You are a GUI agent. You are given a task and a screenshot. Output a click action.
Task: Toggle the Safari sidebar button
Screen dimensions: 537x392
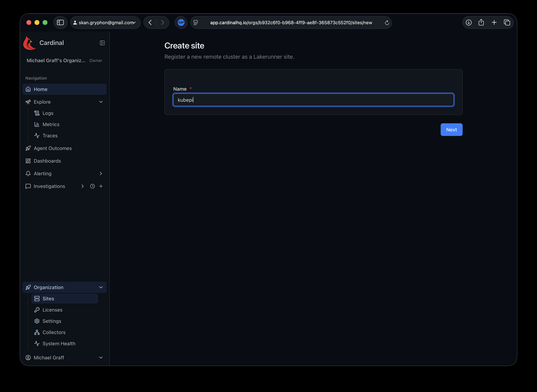click(x=60, y=22)
